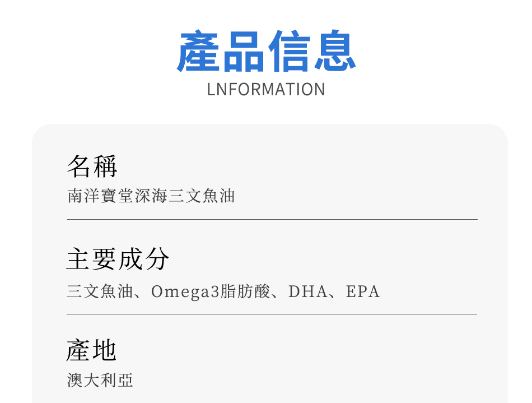Select the EPA ingredient text

[363, 292]
